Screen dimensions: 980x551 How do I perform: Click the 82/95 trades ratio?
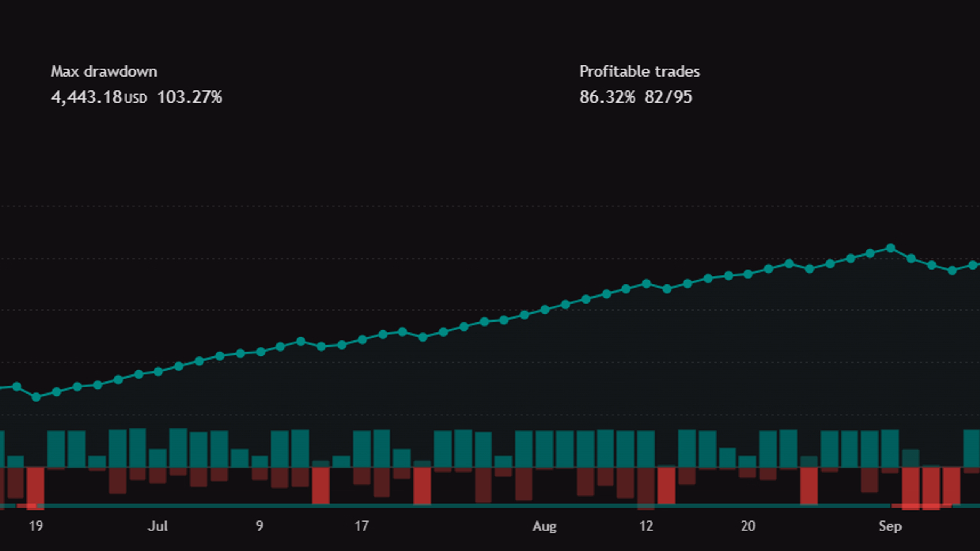pyautogui.click(x=668, y=97)
